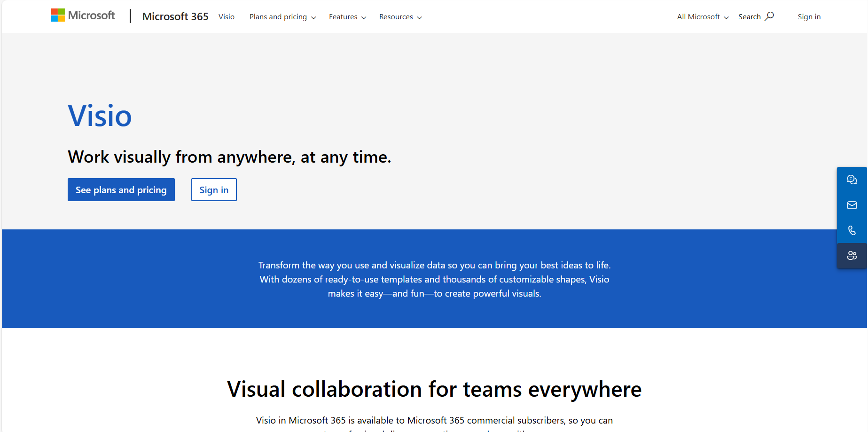Click the phone call icon in sidebar
Image resolution: width=868 pixels, height=432 pixels.
pos(852,230)
